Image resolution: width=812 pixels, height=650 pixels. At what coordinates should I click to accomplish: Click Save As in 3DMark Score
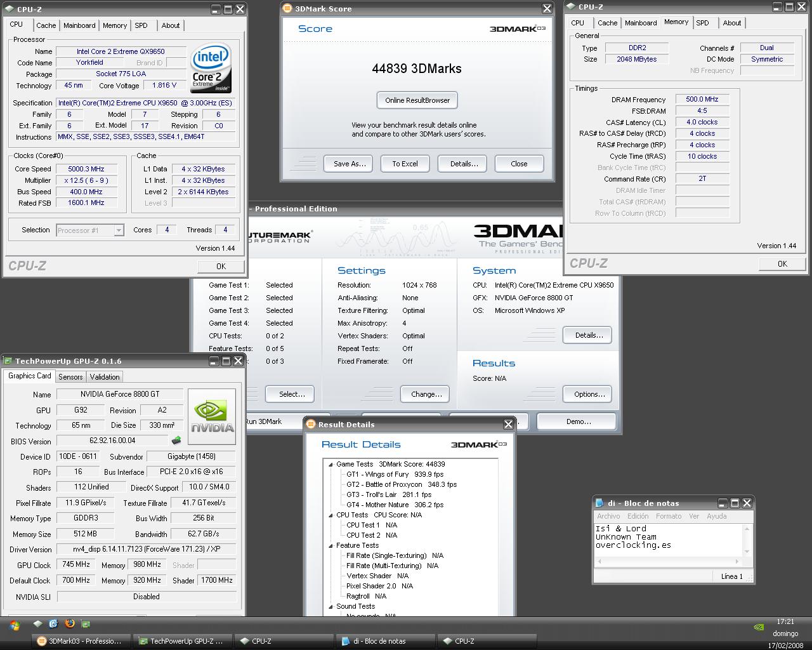[350, 164]
